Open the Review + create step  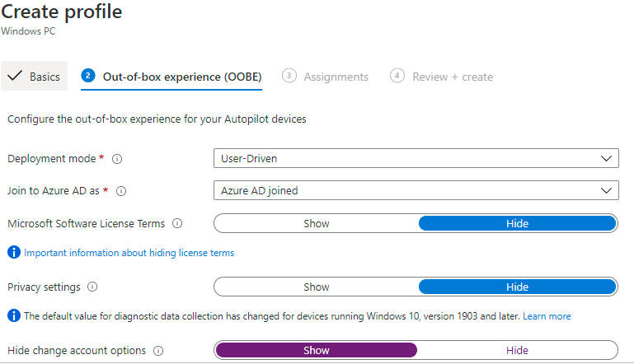[442, 77]
